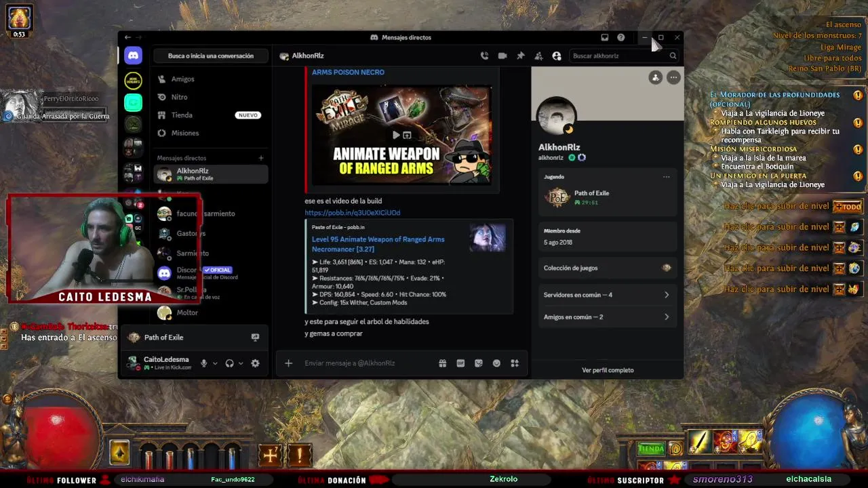868x488 pixels.
Task: Play the Animate Weapon video embed
Action: (396, 135)
